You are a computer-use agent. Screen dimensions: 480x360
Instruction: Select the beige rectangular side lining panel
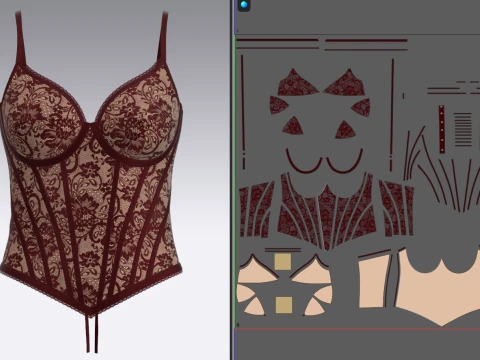click(374, 281)
